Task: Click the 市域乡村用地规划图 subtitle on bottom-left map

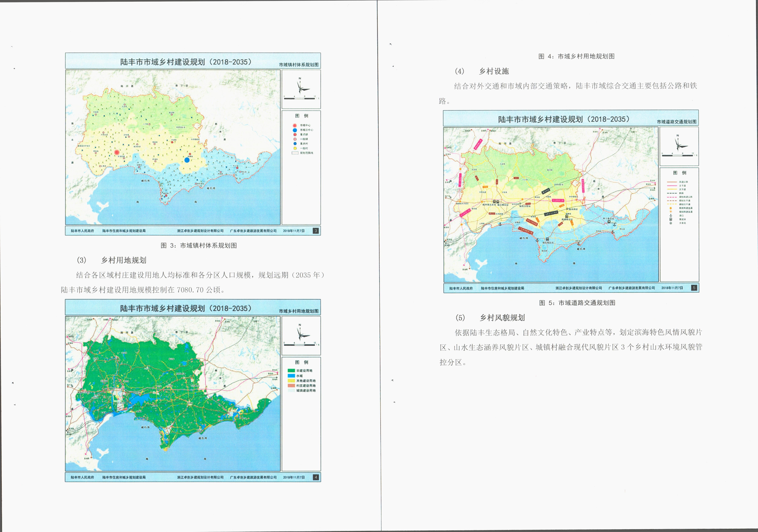Action: click(x=299, y=311)
